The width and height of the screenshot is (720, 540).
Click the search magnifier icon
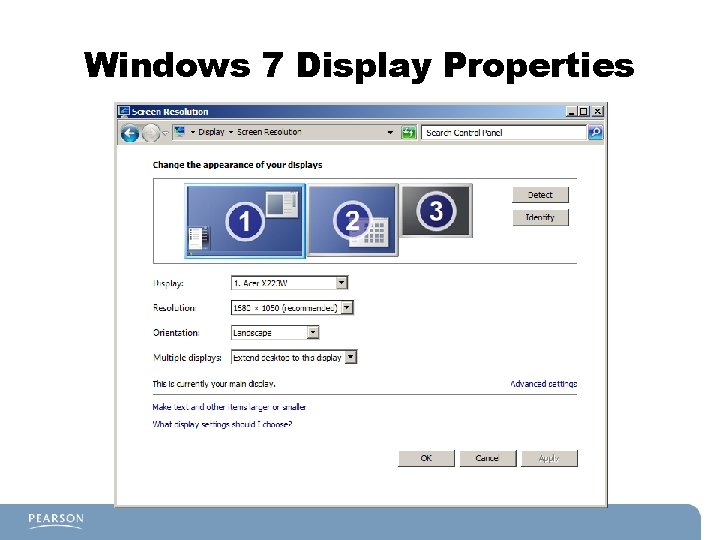coord(596,133)
